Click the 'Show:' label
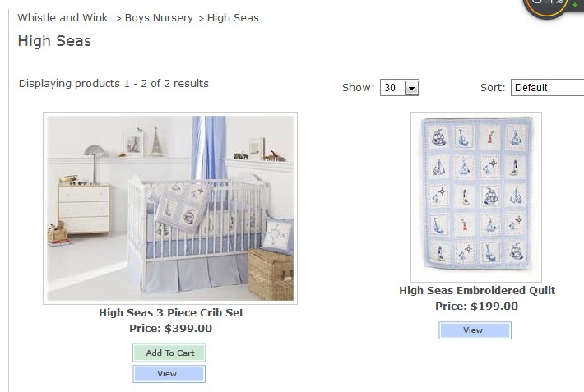Image resolution: width=584 pixels, height=392 pixels. [x=358, y=88]
